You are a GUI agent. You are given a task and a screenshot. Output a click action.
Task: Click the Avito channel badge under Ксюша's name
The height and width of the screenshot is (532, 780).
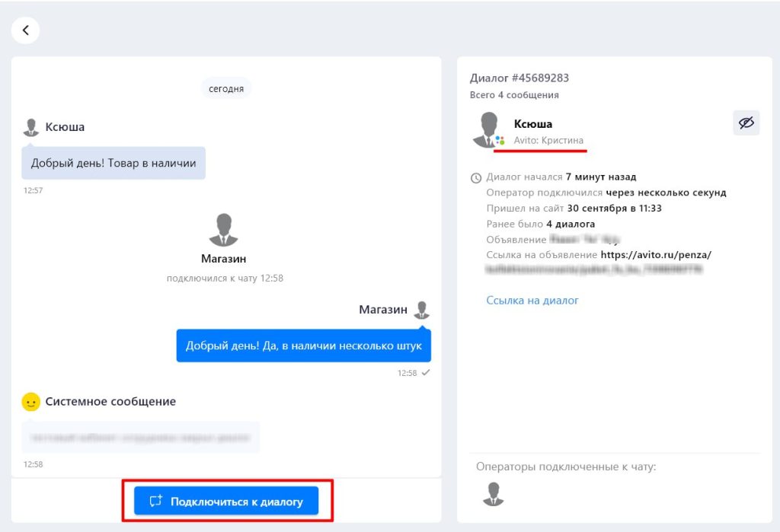click(x=500, y=141)
